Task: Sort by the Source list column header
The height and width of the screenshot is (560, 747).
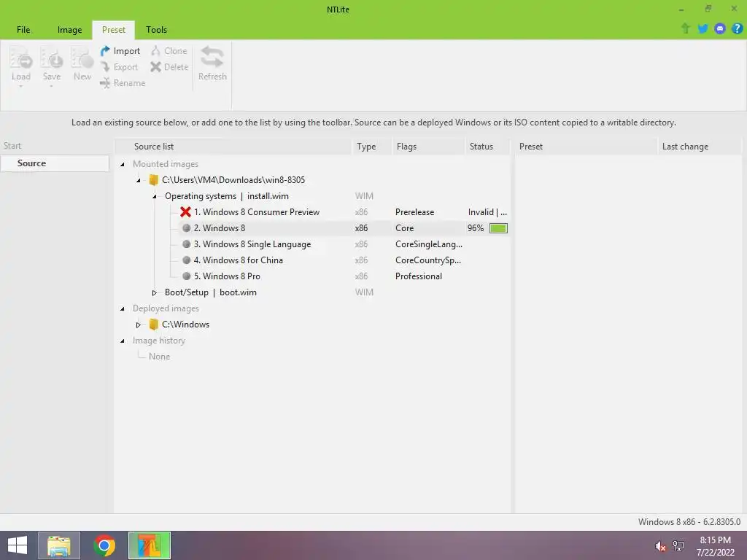Action: tap(233, 146)
